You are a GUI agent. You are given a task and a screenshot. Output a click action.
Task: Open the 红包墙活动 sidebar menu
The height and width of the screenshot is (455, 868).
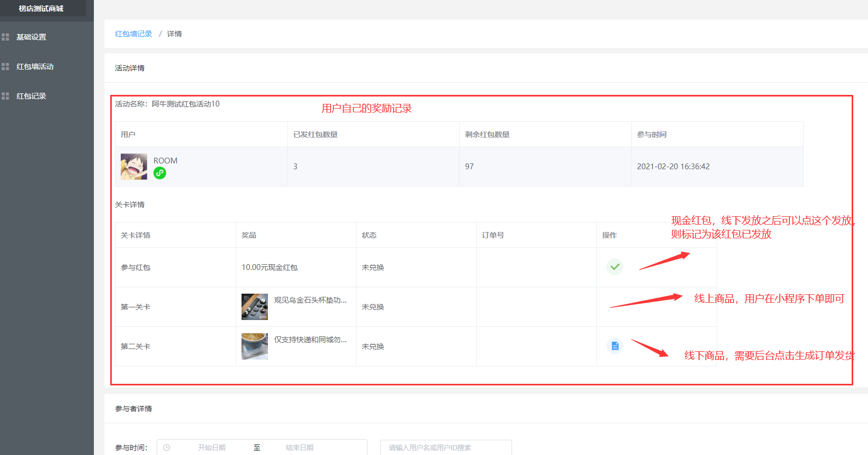click(35, 66)
